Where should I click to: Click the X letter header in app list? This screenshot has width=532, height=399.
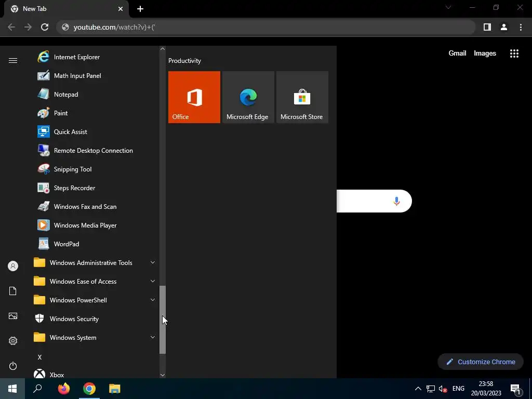(x=39, y=357)
